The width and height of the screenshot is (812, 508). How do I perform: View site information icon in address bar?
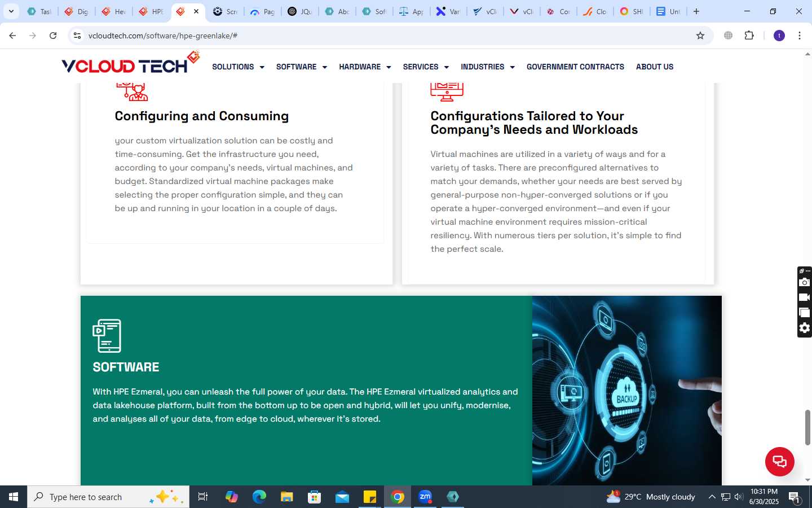(77, 36)
